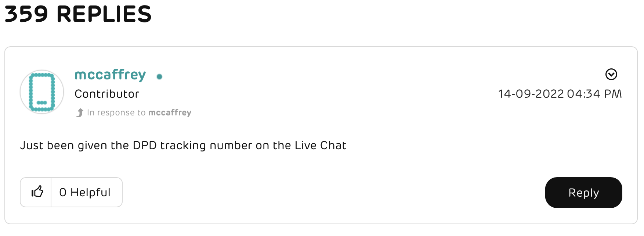644x236 pixels.
Task: Open the mccaffrey author profile link
Action: tap(110, 75)
